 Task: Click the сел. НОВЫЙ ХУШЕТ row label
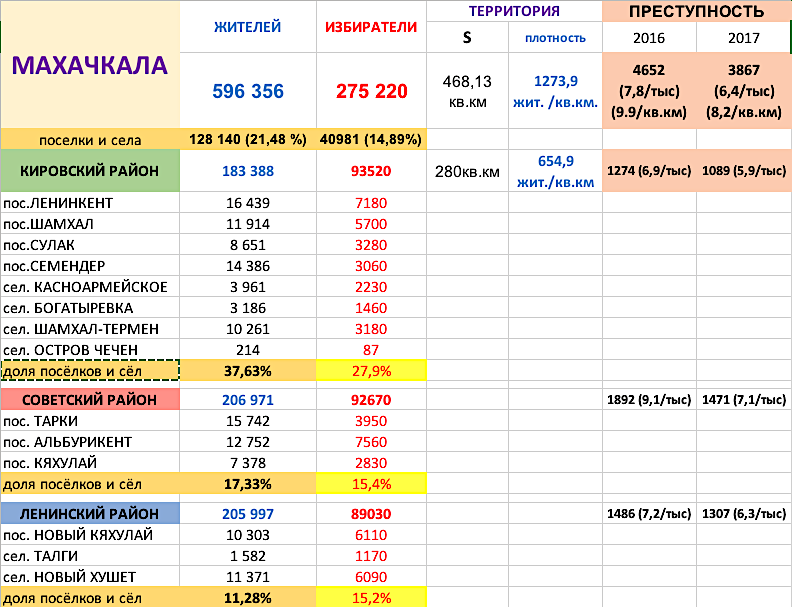click(x=90, y=577)
